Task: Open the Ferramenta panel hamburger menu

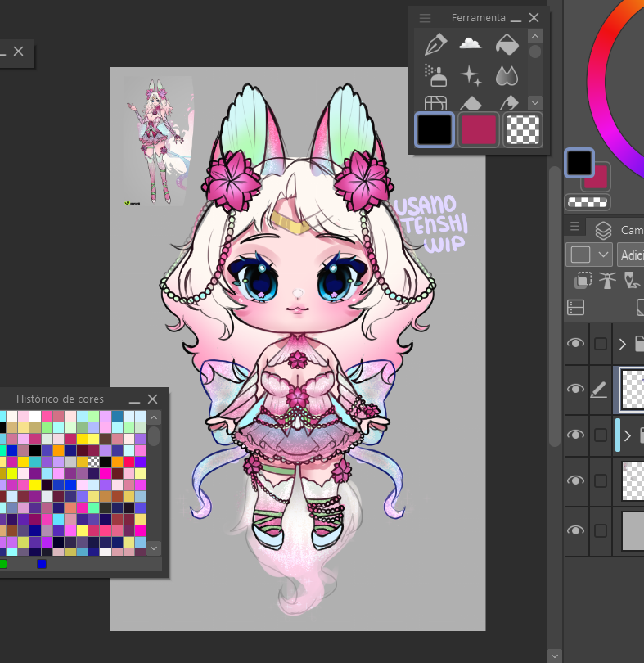Action: pyautogui.click(x=425, y=18)
